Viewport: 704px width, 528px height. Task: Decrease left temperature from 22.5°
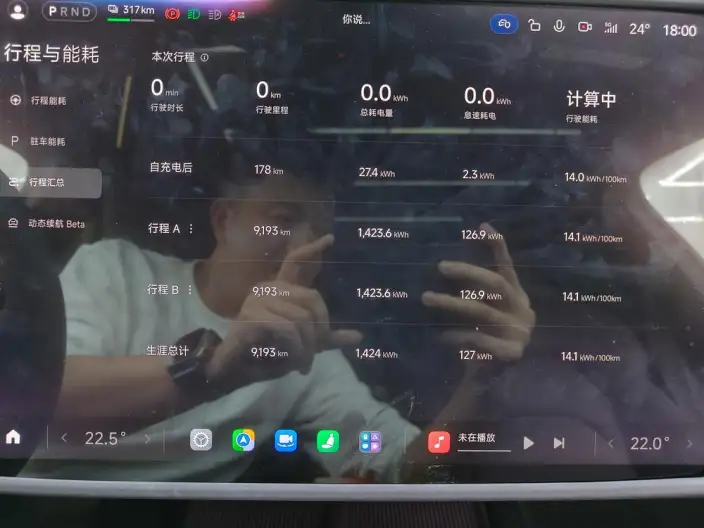64,438
